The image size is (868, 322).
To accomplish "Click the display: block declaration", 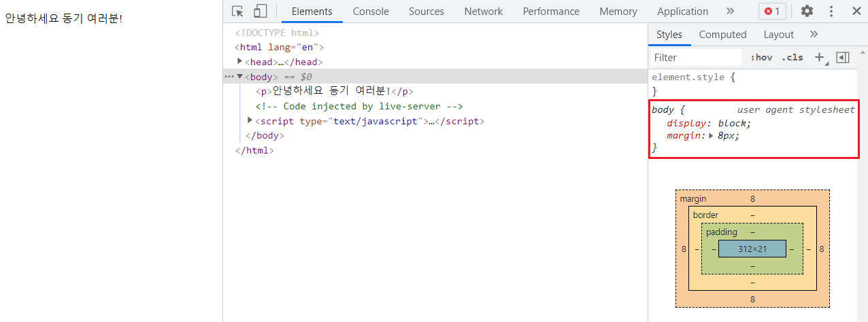I will pyautogui.click(x=709, y=123).
